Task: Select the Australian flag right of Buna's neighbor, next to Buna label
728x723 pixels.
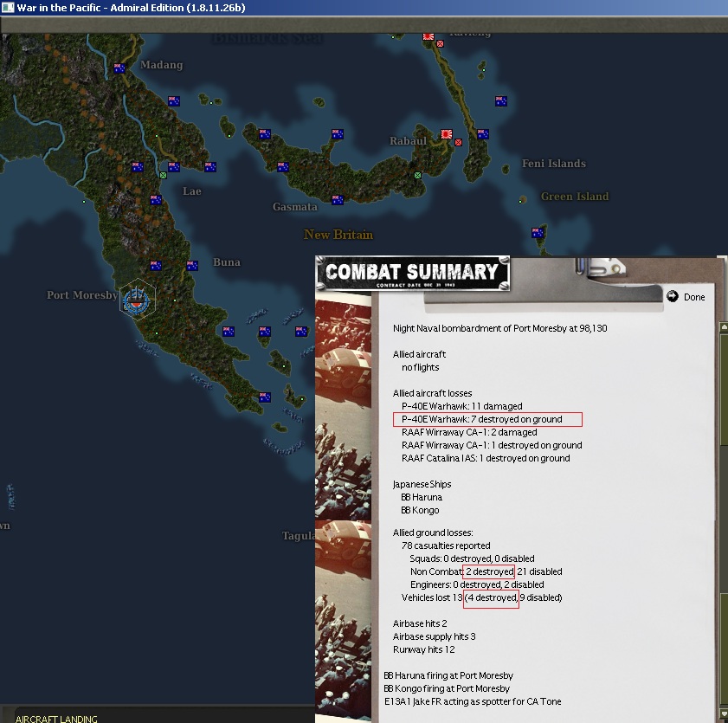Action: click(x=192, y=266)
